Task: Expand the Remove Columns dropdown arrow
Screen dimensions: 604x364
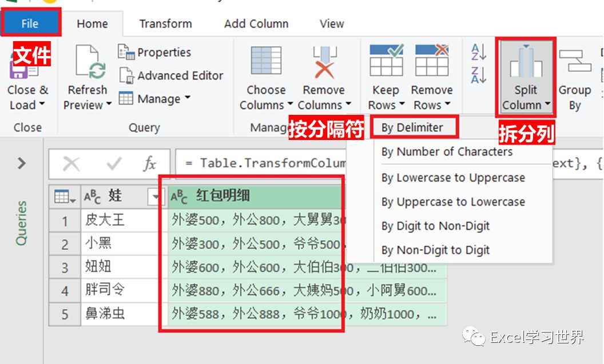Action: [x=348, y=104]
